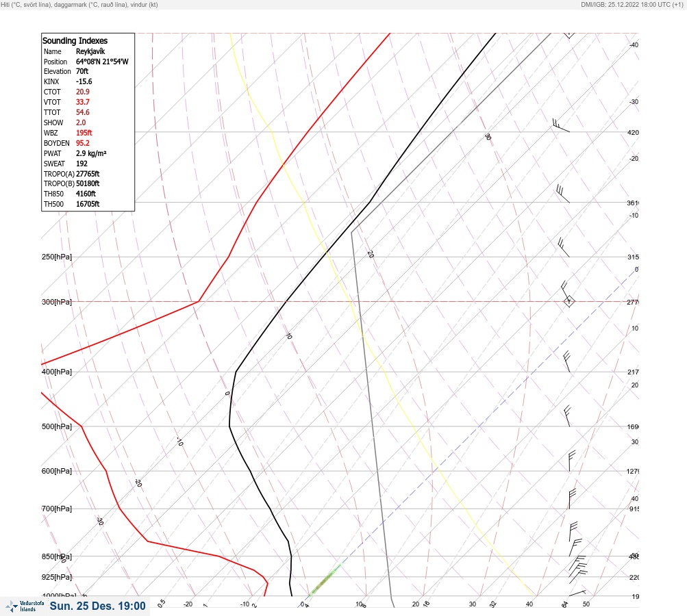The width and height of the screenshot is (687, 616).
Task: Click the Vedurstofa Islands logo
Action: click(25, 606)
